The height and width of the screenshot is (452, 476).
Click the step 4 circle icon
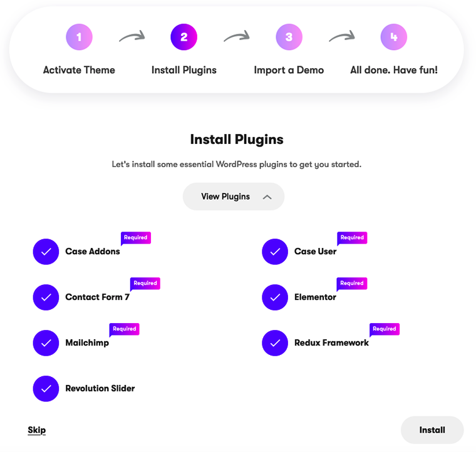tap(394, 37)
